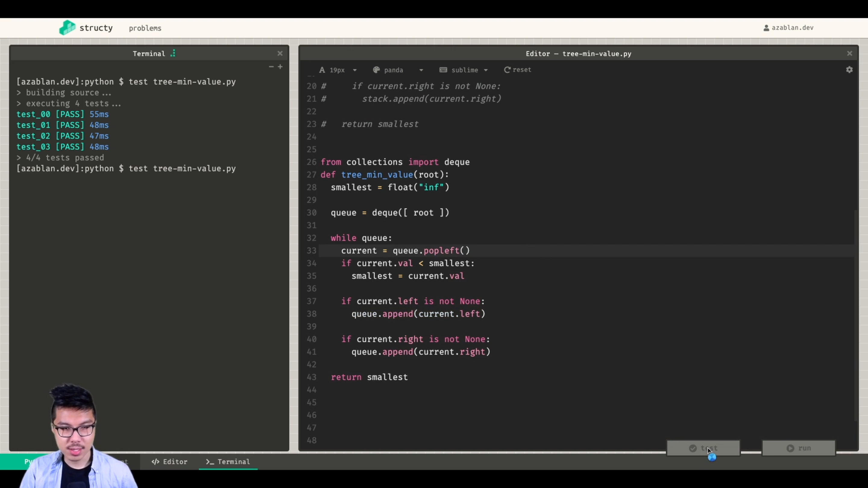Click the font size A icon
Viewport: 868px width, 488px height.
click(322, 70)
